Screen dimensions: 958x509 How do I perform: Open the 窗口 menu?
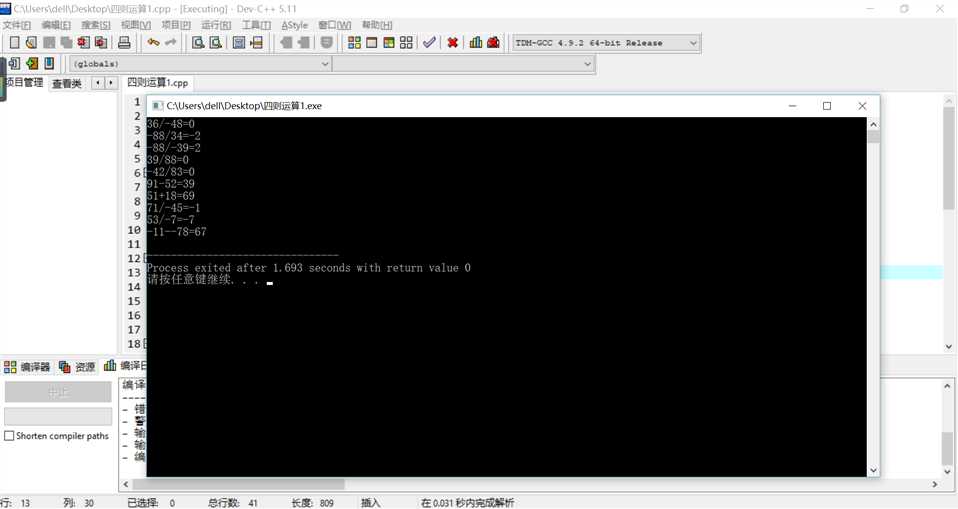[x=335, y=25]
